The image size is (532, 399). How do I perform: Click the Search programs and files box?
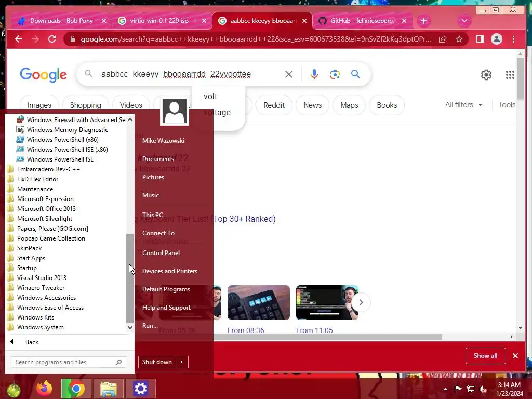(x=69, y=362)
